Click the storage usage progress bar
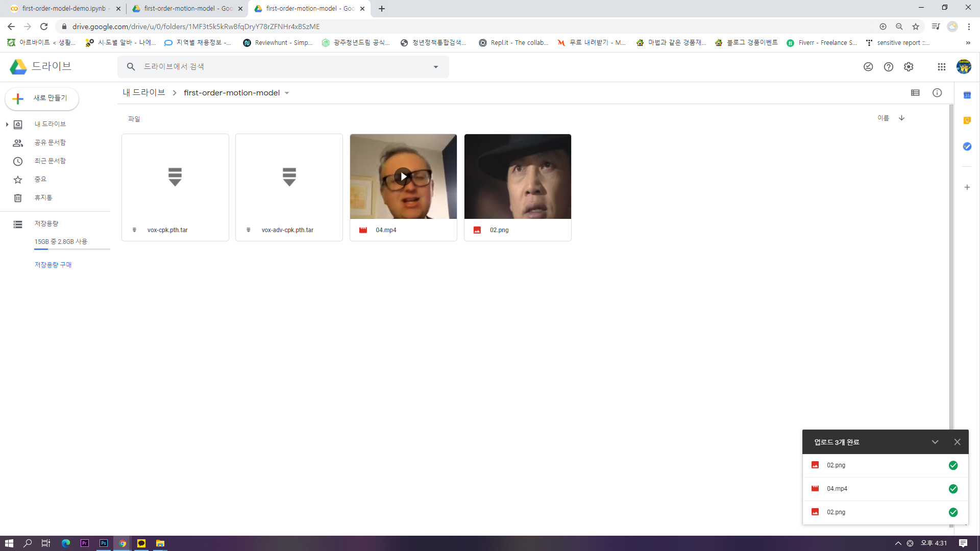This screenshot has height=551, width=980. [x=72, y=249]
